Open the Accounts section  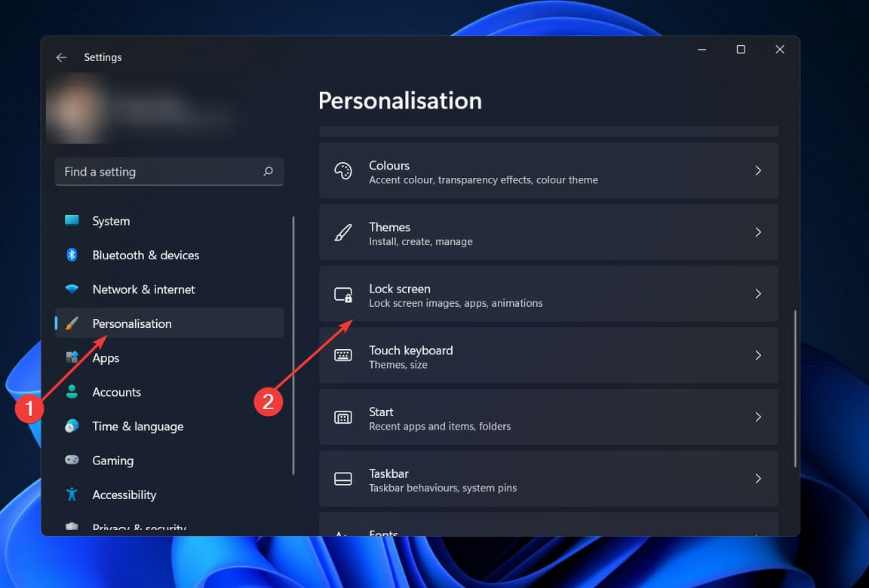[x=116, y=391]
